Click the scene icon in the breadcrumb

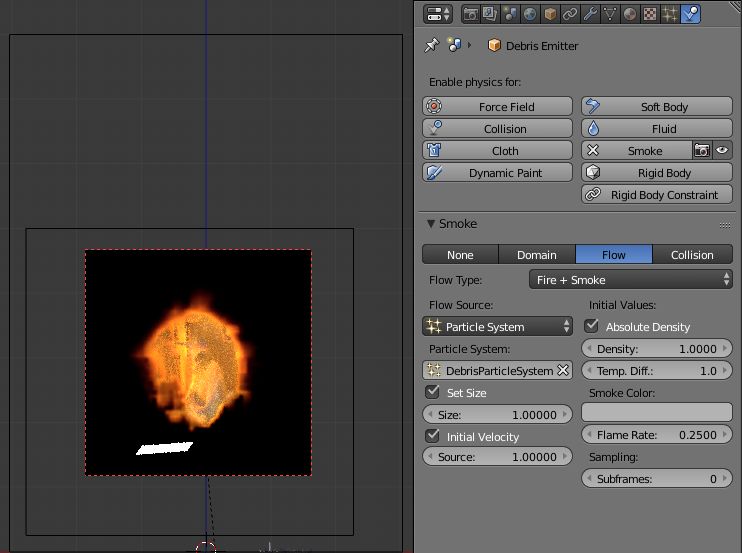(x=454, y=45)
